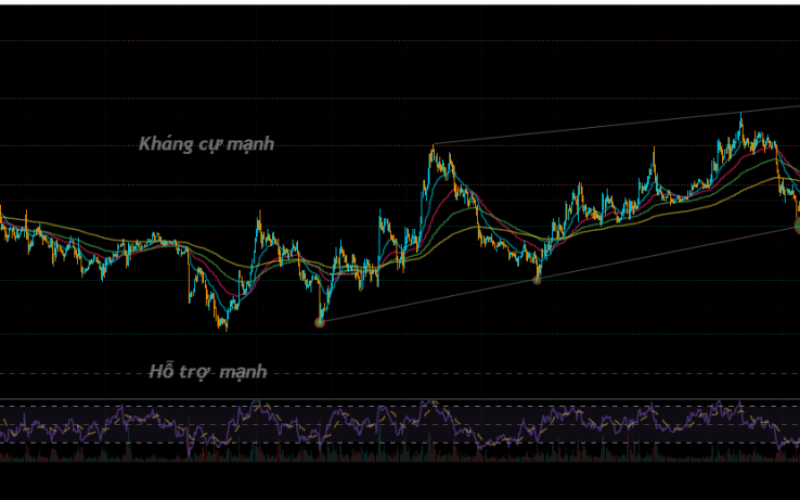Image resolution: width=800 pixels, height=500 pixels.
Task: Select the "Kháng cự mạnh" text label
Action: pos(207,144)
